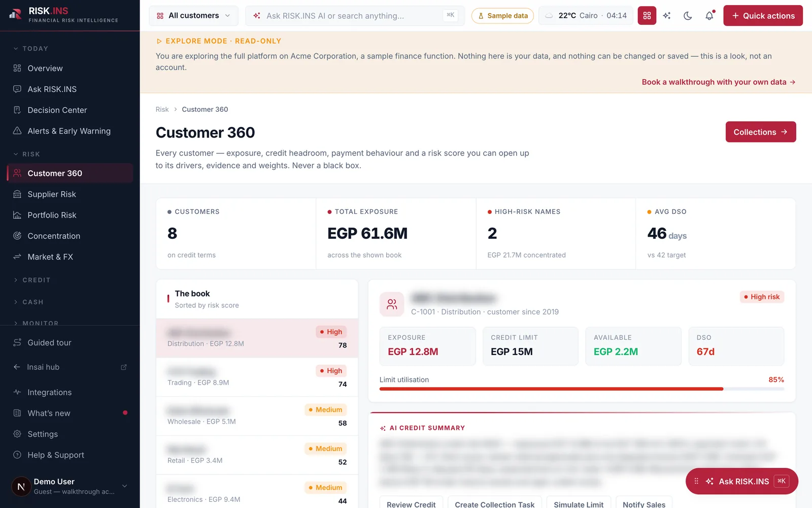Select the Wholesale EGP 5.1M row

coord(257,416)
